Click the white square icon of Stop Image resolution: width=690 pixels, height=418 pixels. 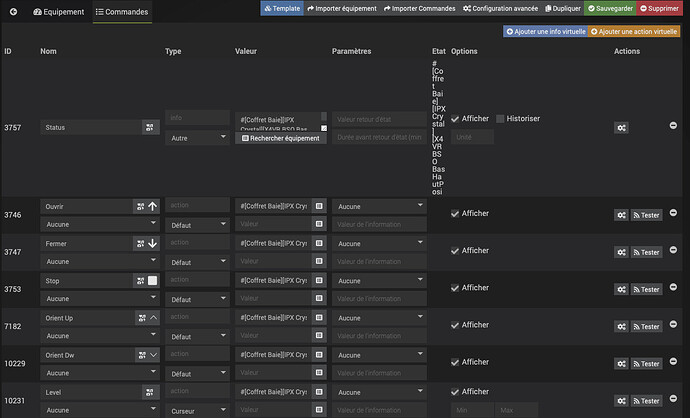click(152, 281)
